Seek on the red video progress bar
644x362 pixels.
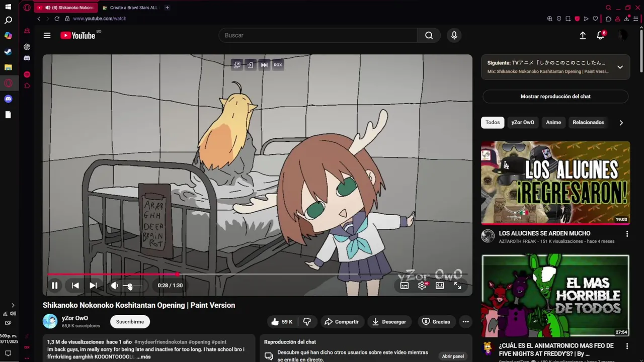point(258,275)
